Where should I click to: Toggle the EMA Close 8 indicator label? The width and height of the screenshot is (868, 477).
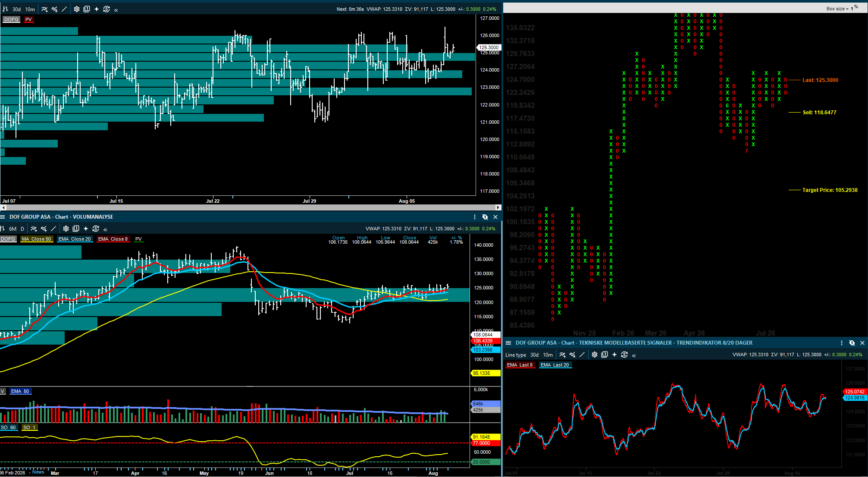113,239
